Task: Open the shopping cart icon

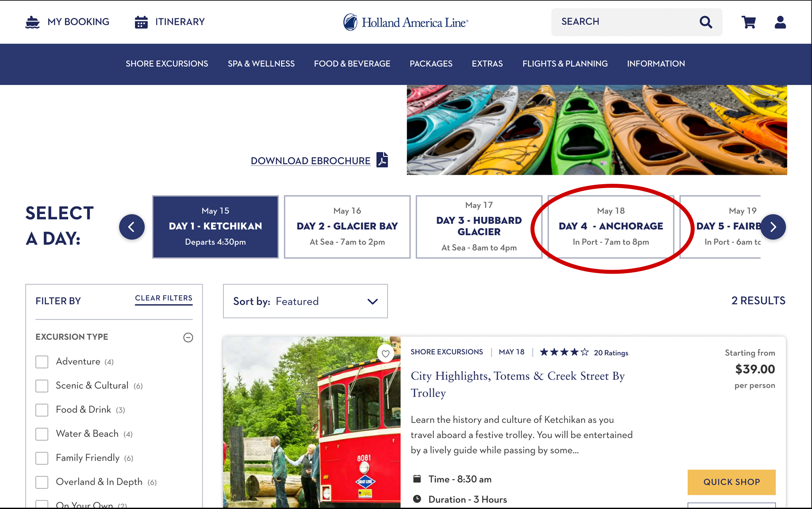Action: (x=749, y=22)
